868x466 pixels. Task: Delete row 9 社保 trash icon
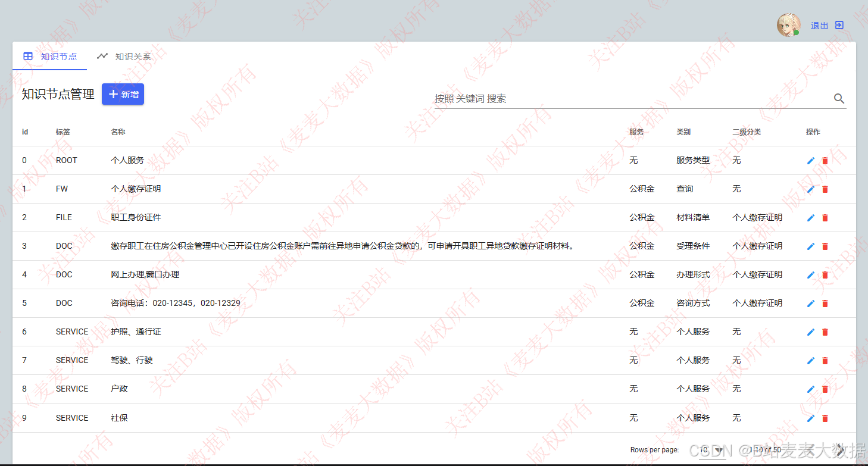coord(825,418)
